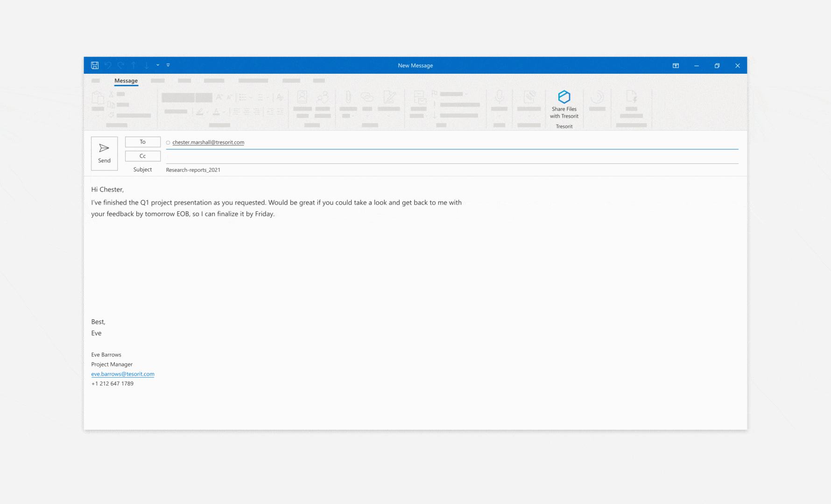
Task: Open the font size combo box
Action: tap(204, 98)
